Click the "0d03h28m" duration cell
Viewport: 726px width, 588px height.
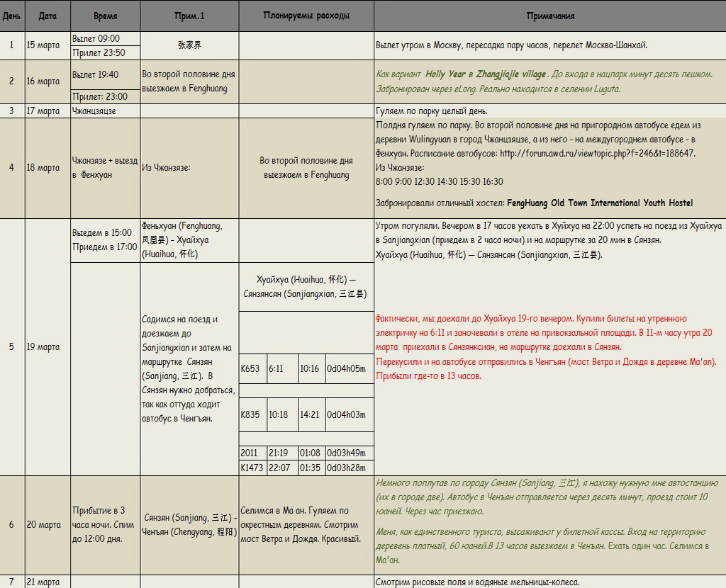(350, 468)
